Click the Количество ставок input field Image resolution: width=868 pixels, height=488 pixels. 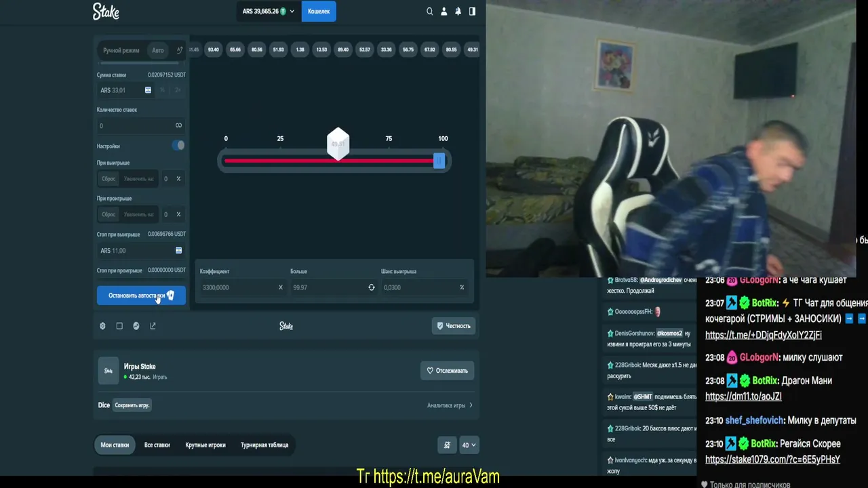click(x=141, y=125)
